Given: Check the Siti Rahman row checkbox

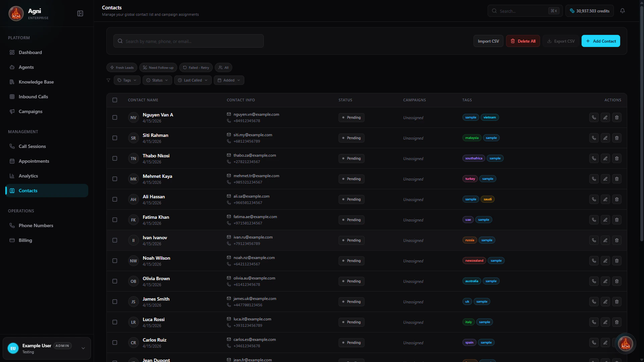Looking at the screenshot, I should [x=115, y=138].
